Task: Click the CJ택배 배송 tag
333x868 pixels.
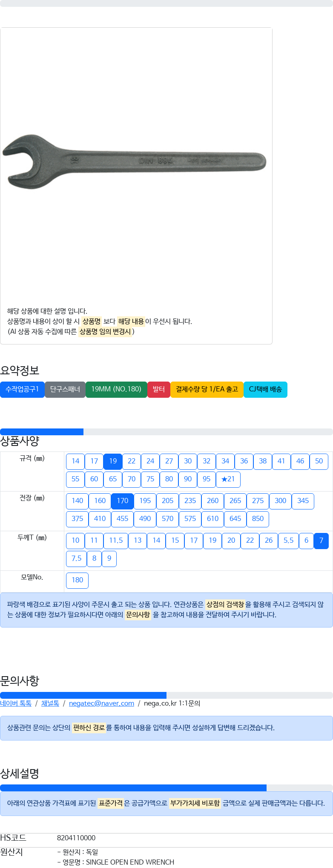Action: (265, 389)
